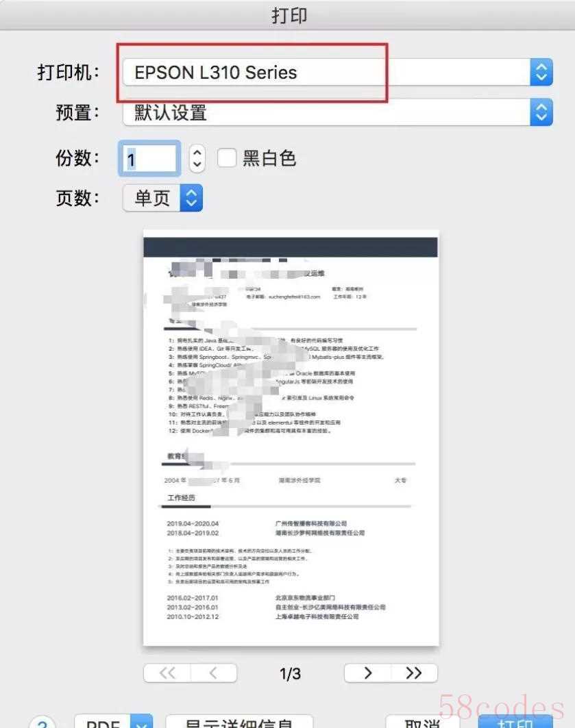Click the blue 打印 print button
The width and height of the screenshot is (575, 728).
(x=515, y=722)
